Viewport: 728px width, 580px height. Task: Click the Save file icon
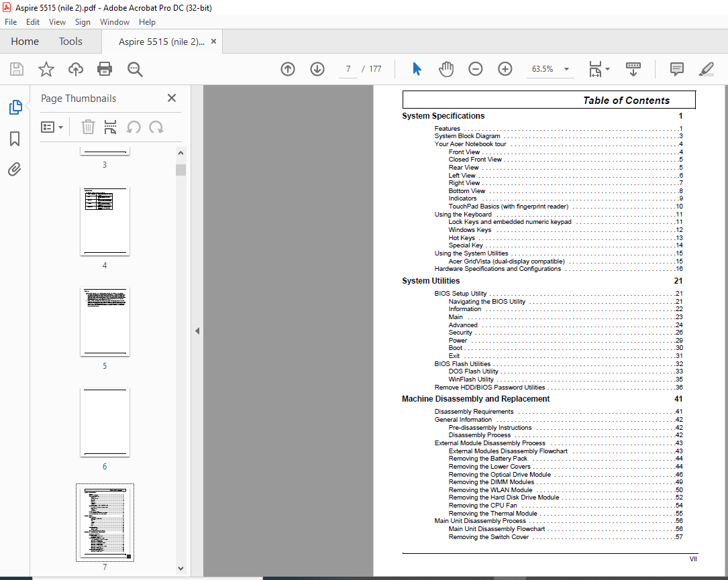coord(17,69)
